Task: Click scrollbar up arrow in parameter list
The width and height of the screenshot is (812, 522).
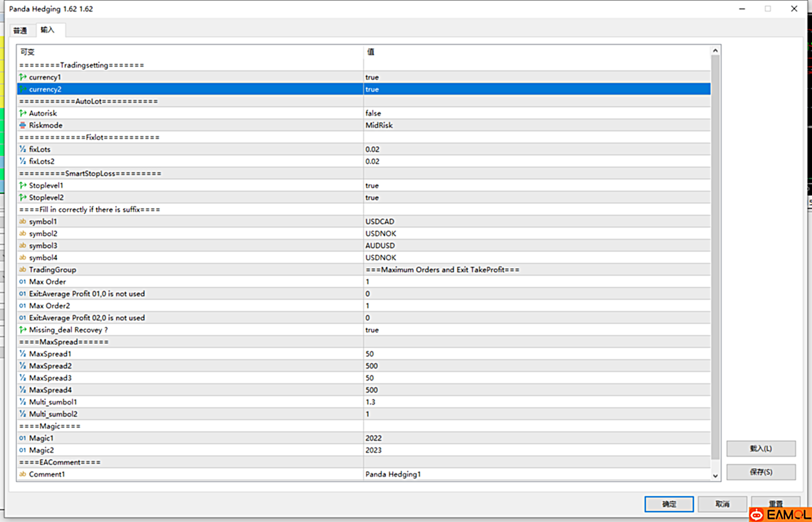Action: 715,51
